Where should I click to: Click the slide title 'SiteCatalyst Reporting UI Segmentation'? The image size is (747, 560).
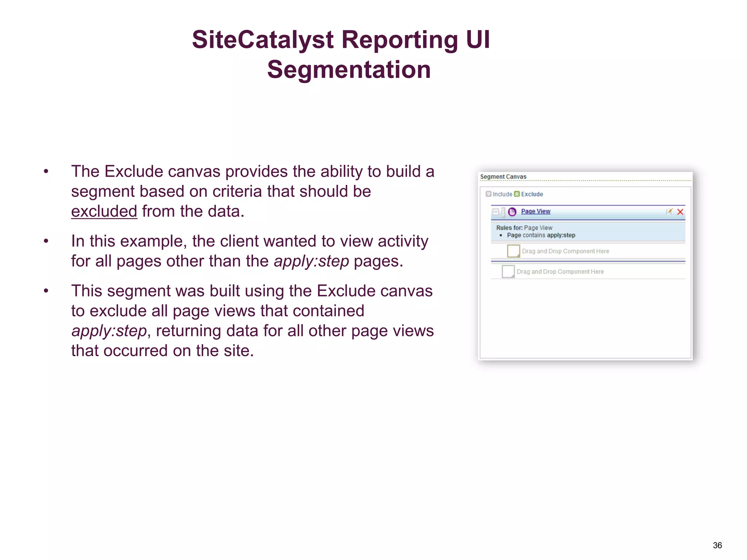(342, 54)
